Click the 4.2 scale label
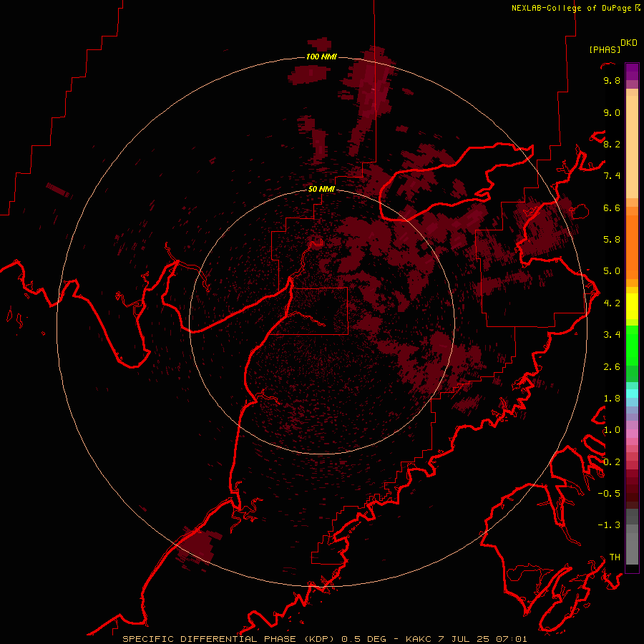Image resolution: width=644 pixels, height=644 pixels. pos(612,303)
